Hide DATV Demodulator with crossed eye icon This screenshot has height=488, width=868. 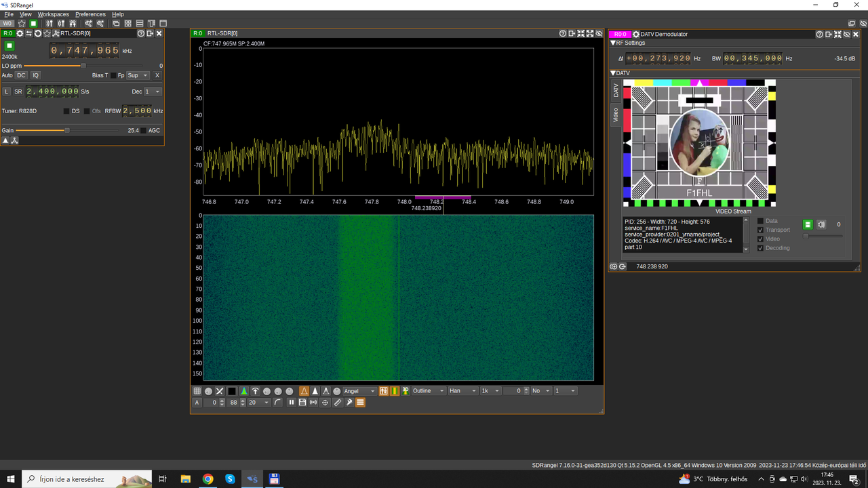847,34
